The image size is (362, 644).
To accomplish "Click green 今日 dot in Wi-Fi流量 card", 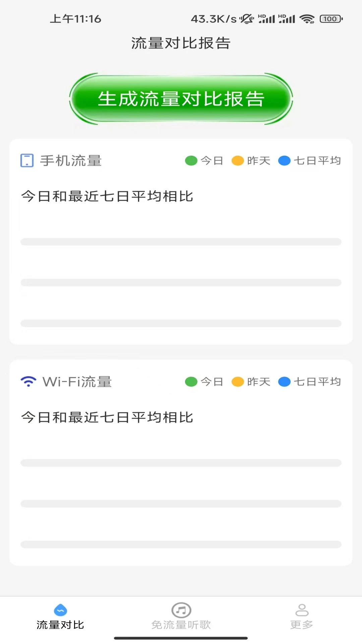I will 191,382.
